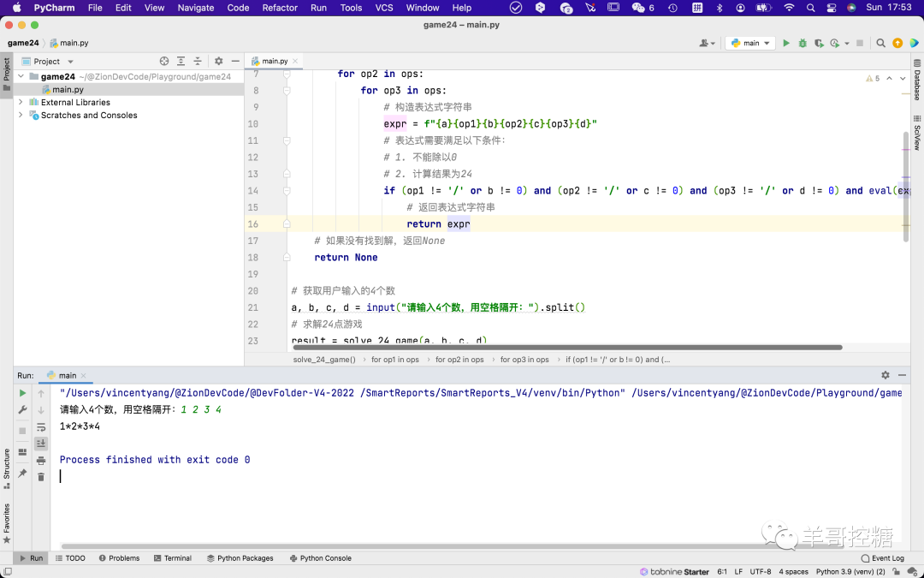Viewport: 924px width, 578px height.
Task: Toggle scroll to end in Run console
Action: (x=41, y=444)
